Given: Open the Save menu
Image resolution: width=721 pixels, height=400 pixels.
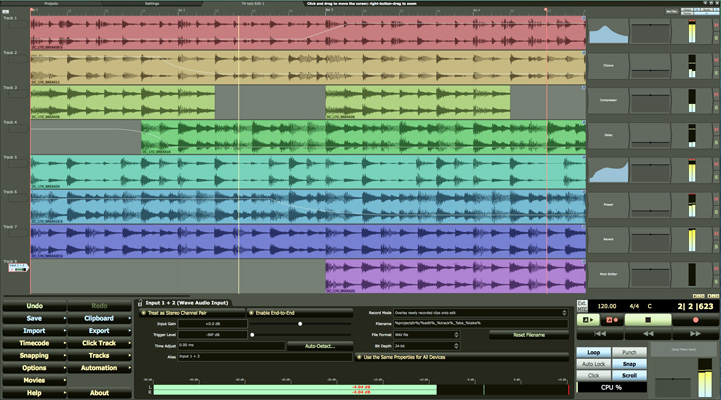Looking at the screenshot, I should click(x=34, y=318).
